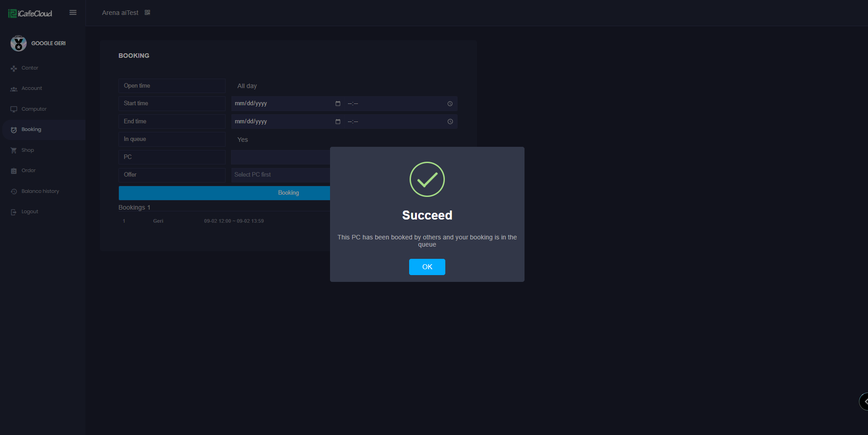
Task: Navigate to Shop
Action: point(28,150)
